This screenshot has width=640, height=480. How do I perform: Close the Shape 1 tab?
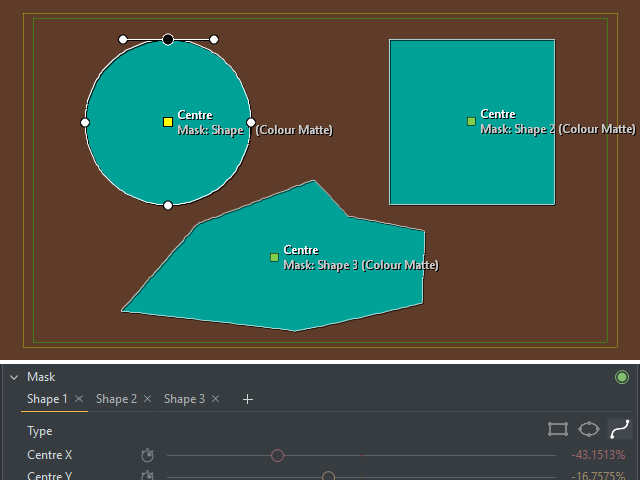79,398
